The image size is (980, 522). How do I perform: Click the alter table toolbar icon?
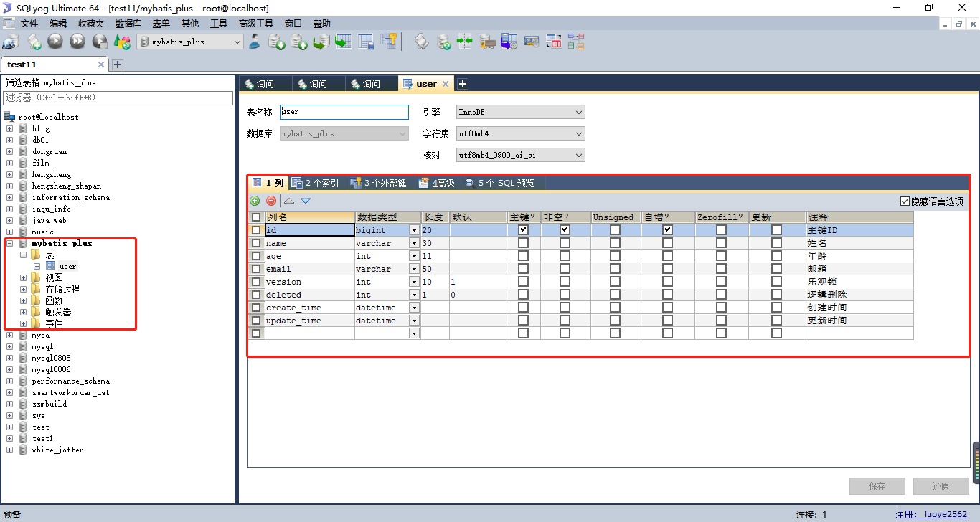coord(366,42)
